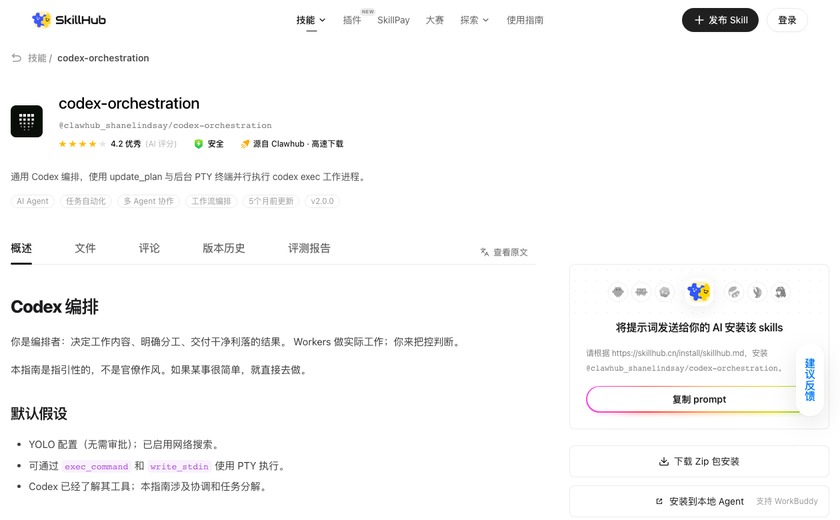Go to SkillPay in the navigation
The height and width of the screenshot is (520, 840).
pos(393,20)
